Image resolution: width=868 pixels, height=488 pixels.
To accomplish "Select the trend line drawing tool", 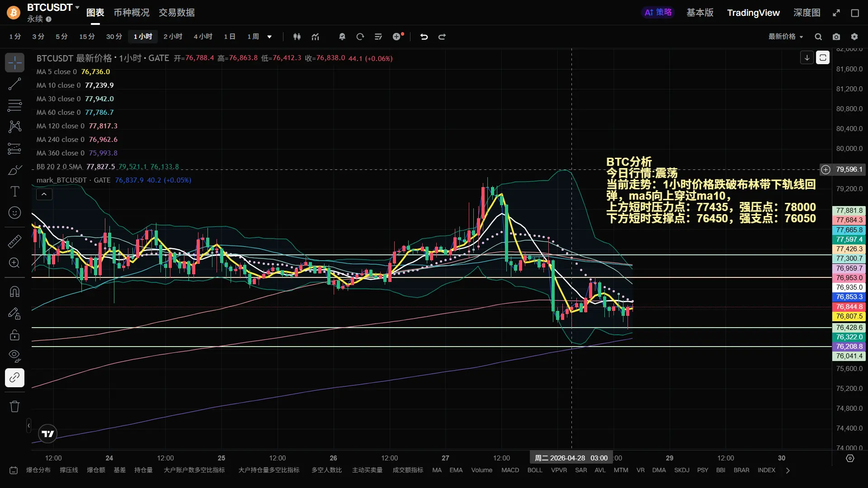I will 14,84.
